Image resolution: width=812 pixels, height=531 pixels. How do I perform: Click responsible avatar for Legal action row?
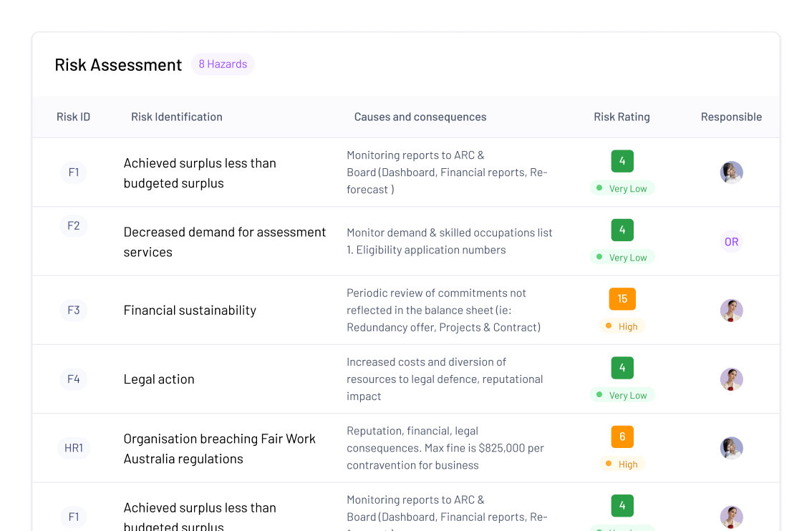point(731,379)
